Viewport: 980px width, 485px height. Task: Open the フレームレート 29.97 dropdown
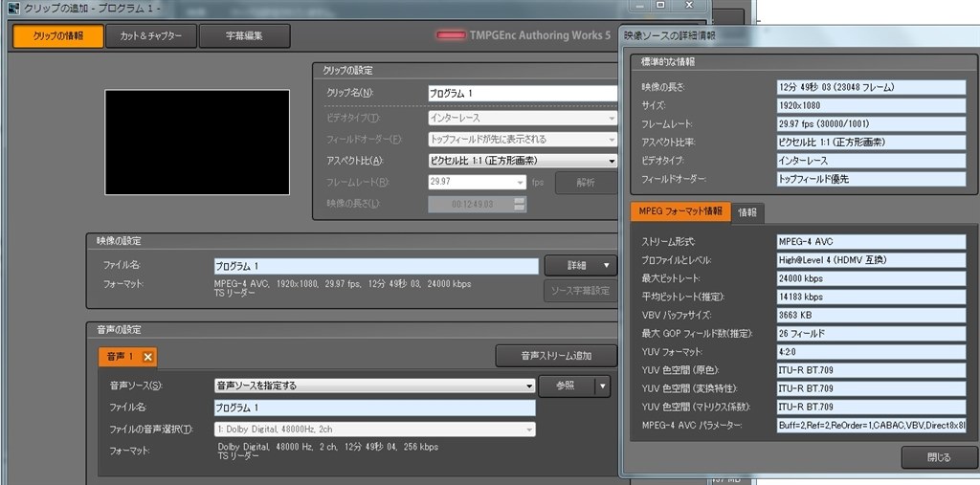(x=478, y=183)
